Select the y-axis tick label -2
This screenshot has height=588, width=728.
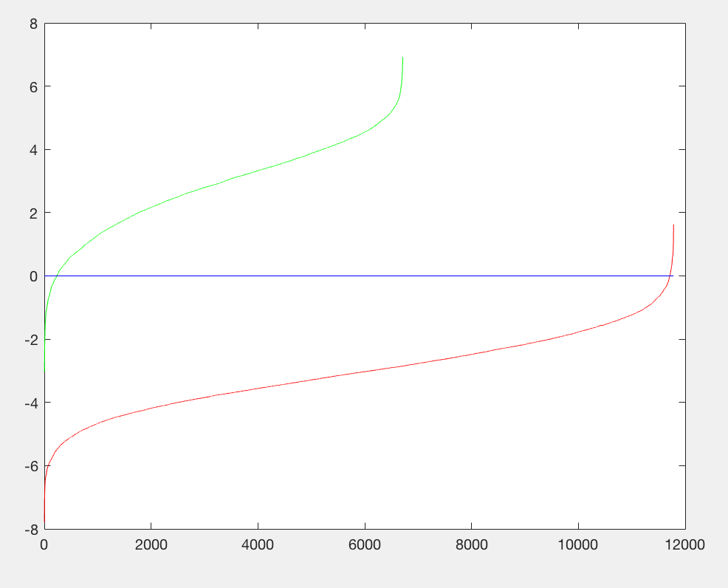pos(31,340)
